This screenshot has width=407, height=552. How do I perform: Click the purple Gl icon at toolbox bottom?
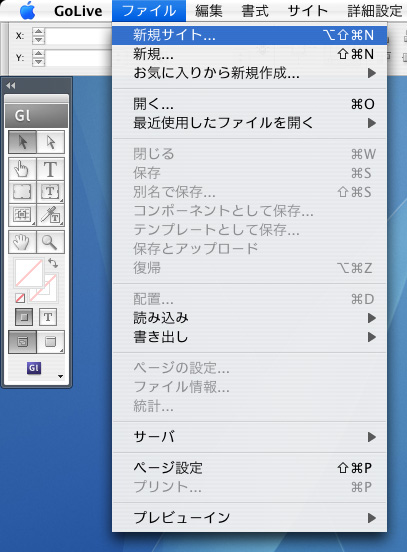[x=34, y=368]
